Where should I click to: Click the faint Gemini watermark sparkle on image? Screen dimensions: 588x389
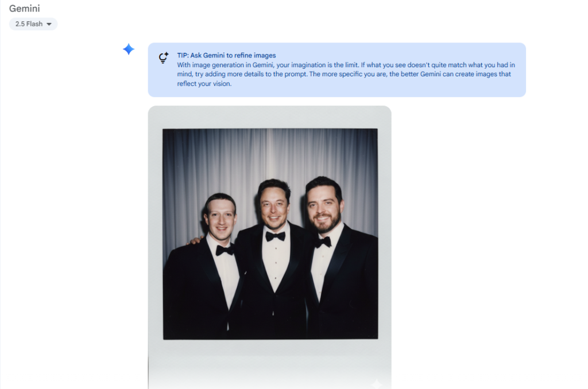pos(377,383)
